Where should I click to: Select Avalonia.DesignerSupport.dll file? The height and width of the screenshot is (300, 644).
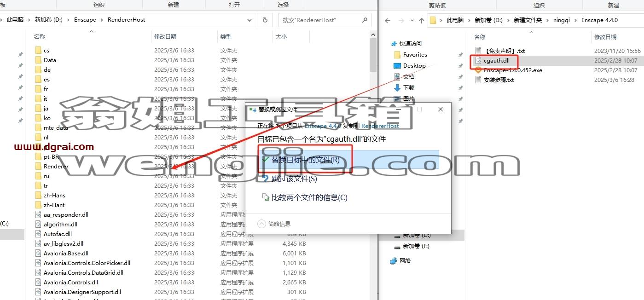(x=82, y=292)
